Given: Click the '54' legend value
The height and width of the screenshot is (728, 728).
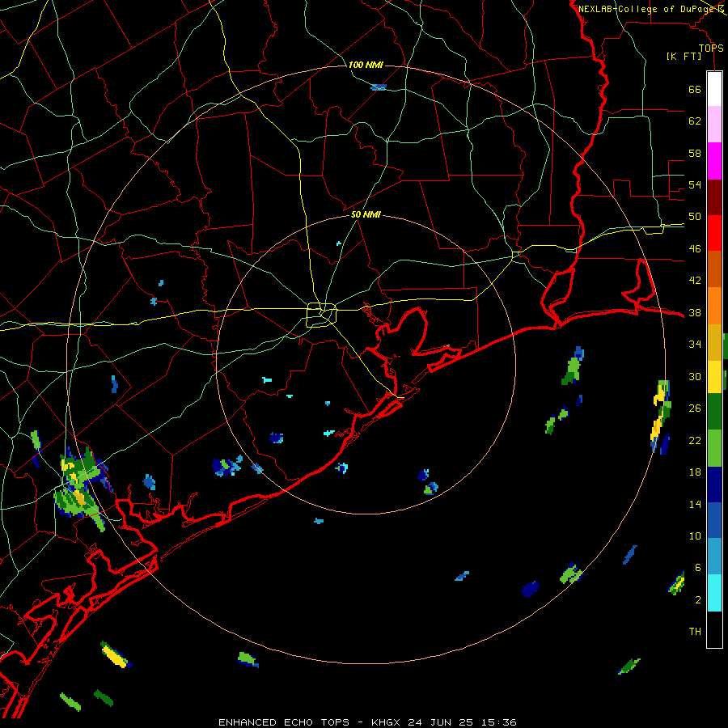Looking at the screenshot, I should click(695, 184).
